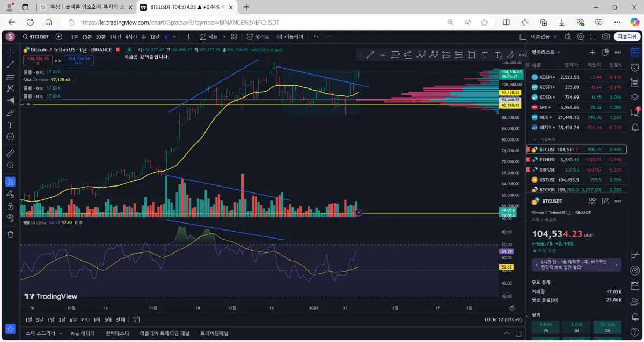This screenshot has height=342, width=644.
Task: Open the Pine 에디터 tab
Action: pyautogui.click(x=82, y=333)
